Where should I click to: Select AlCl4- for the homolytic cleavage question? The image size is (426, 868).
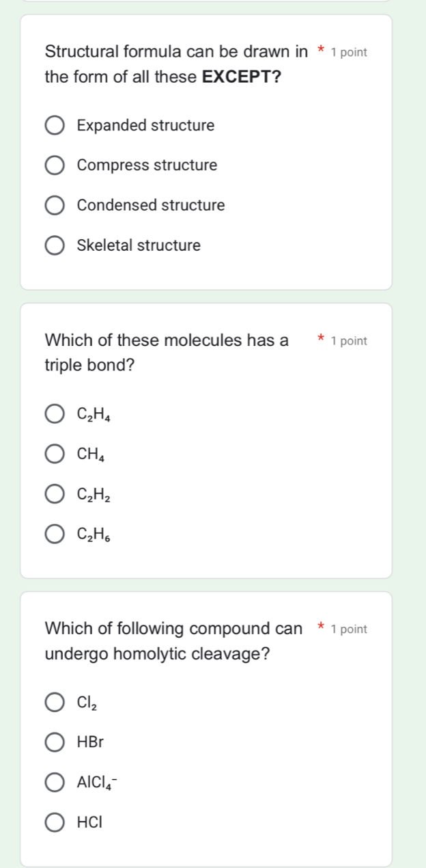click(x=54, y=782)
